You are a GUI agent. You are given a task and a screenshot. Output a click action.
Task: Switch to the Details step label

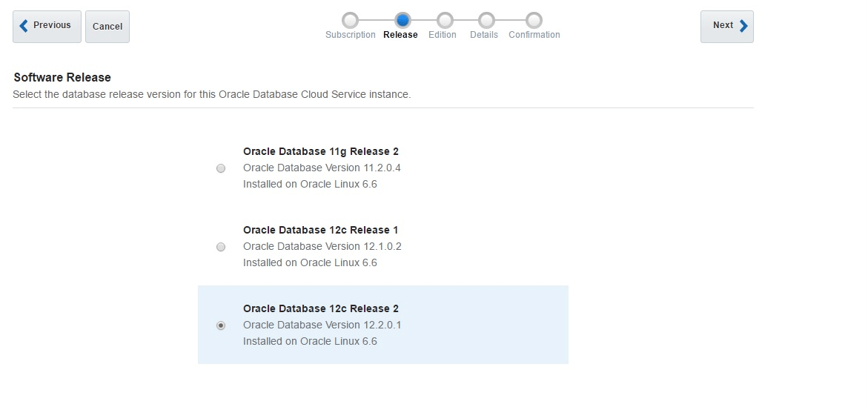point(484,35)
